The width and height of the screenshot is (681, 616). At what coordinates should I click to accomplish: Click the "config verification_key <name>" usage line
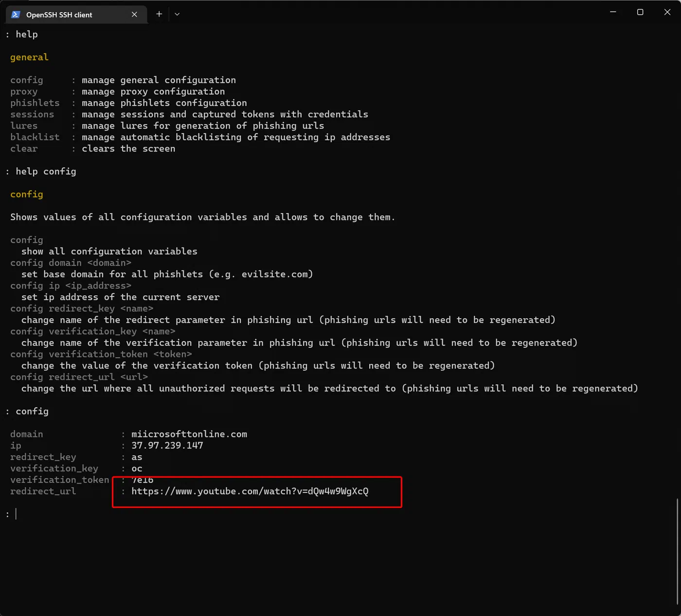[93, 331]
